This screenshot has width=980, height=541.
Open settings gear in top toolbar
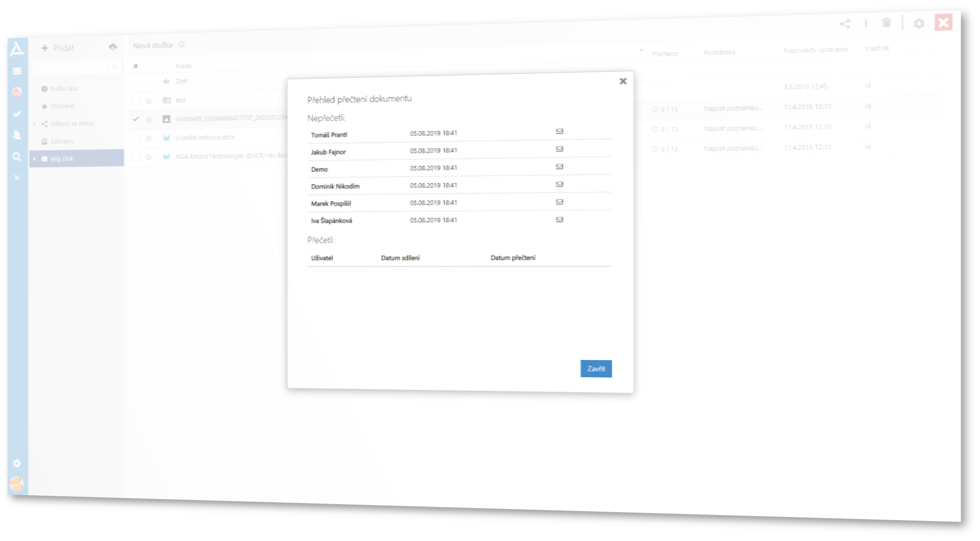pos(919,23)
